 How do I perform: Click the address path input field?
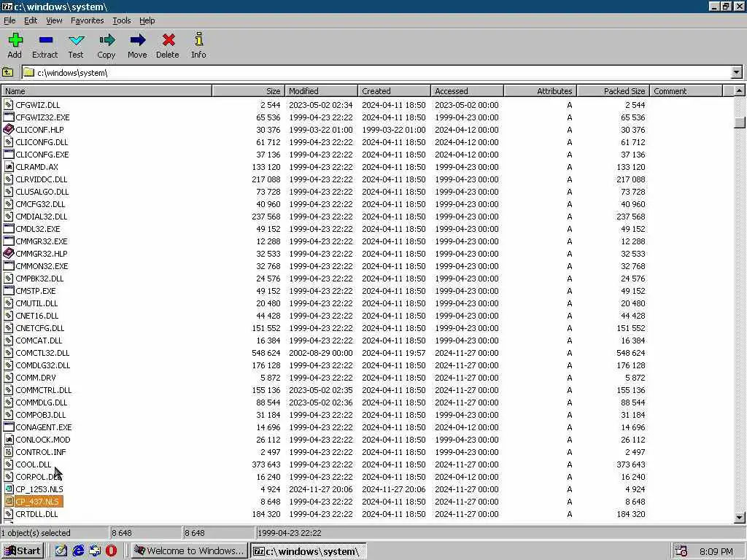coord(376,72)
